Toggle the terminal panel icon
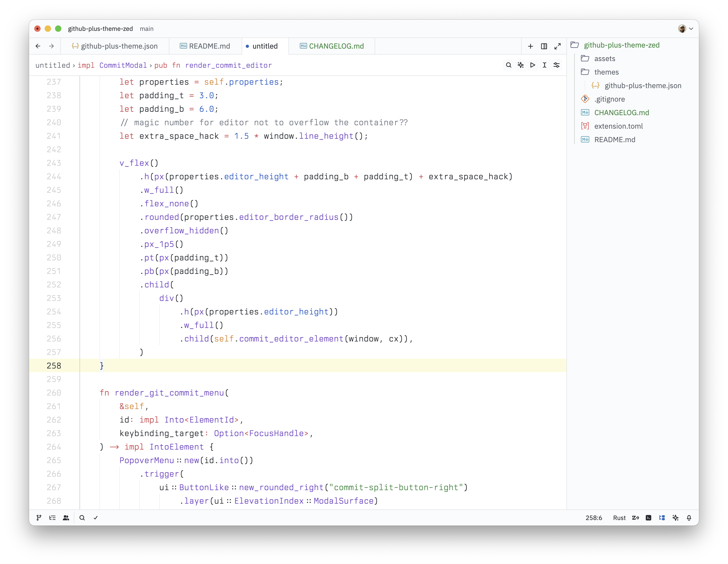Image resolution: width=728 pixels, height=564 pixels. 648,518
